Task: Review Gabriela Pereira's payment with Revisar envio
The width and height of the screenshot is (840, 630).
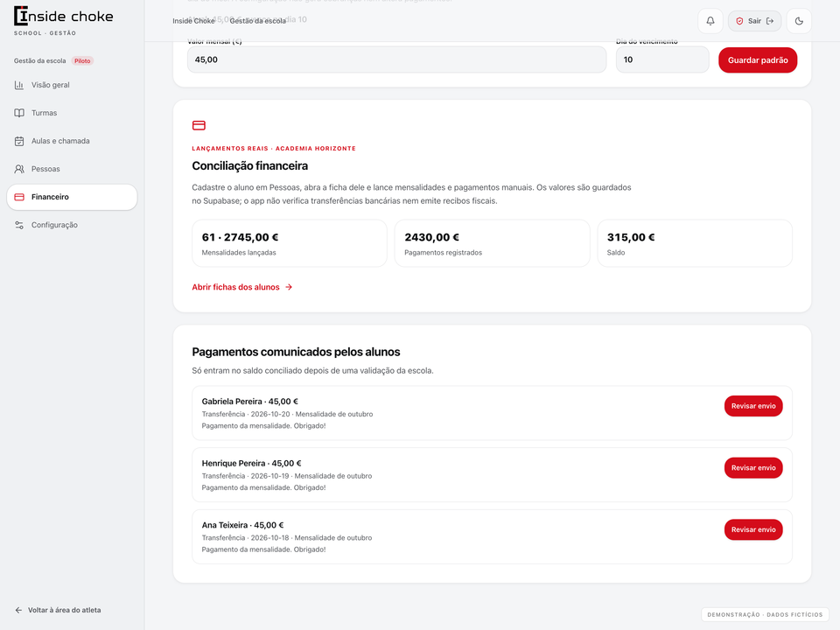Action: click(x=753, y=406)
